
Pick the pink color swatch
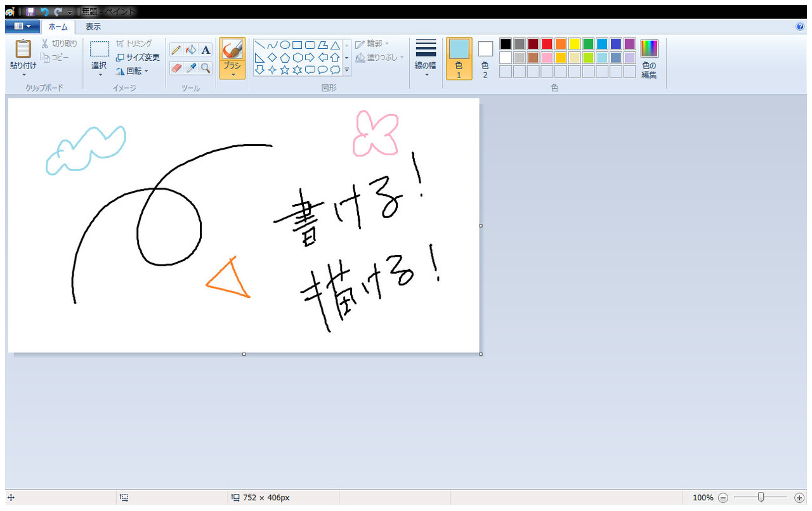click(x=547, y=58)
